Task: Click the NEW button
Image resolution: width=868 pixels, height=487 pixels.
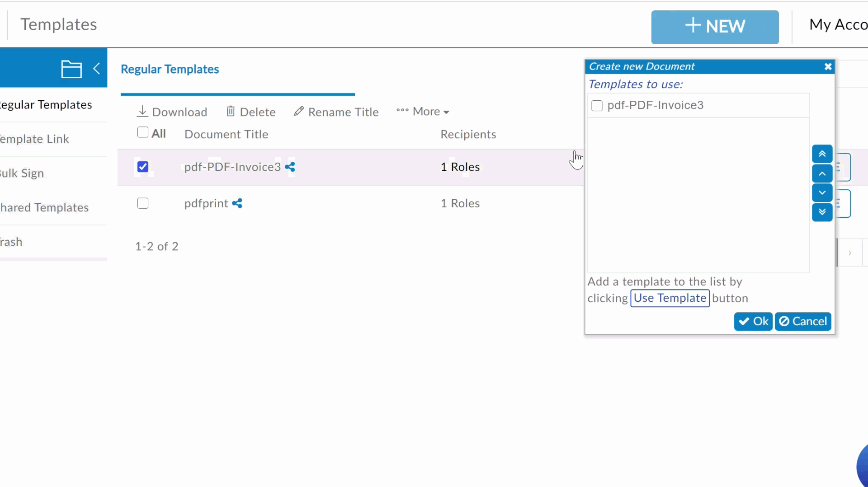Action: tap(715, 27)
